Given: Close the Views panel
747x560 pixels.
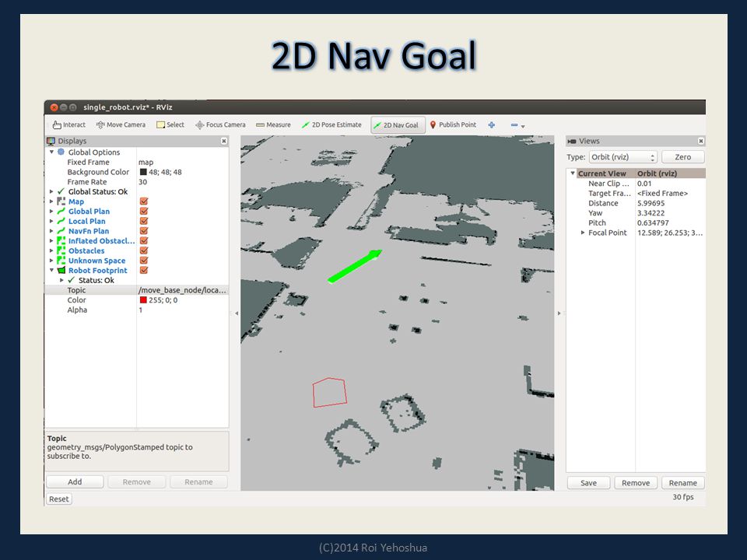Looking at the screenshot, I should [701, 141].
